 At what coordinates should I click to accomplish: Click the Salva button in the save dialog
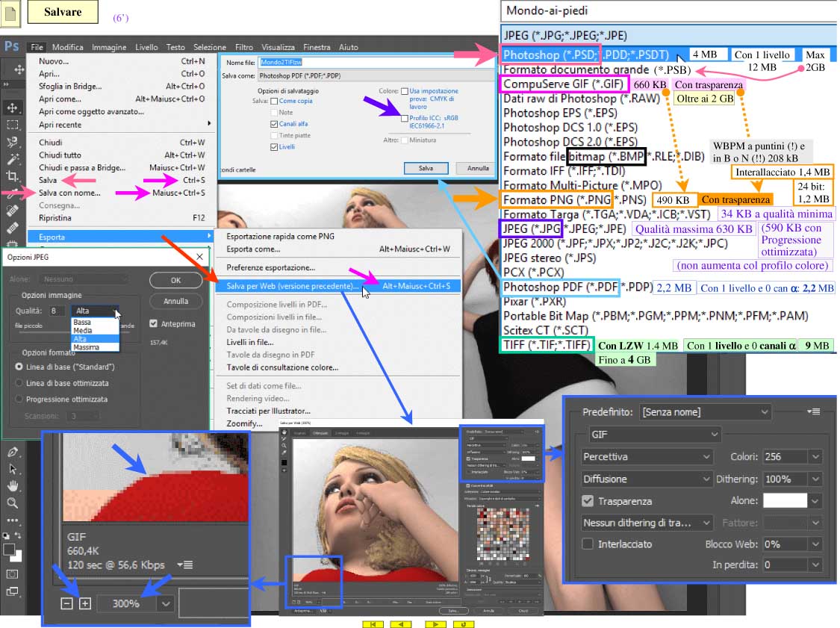[426, 168]
